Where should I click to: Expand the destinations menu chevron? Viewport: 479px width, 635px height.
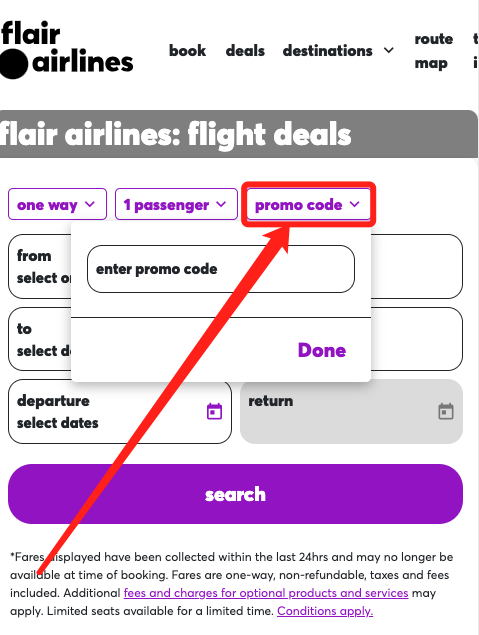click(x=389, y=51)
